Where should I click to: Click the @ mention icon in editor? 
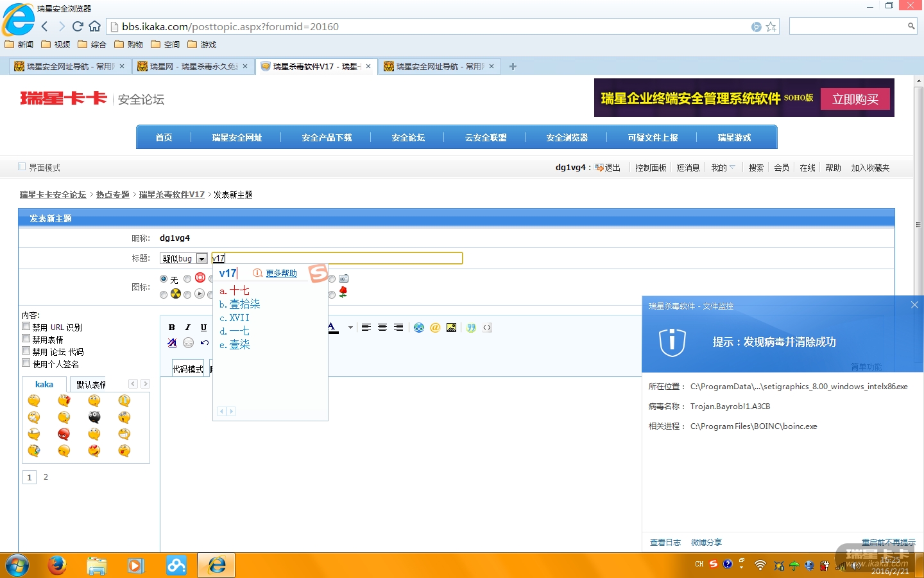click(x=435, y=328)
